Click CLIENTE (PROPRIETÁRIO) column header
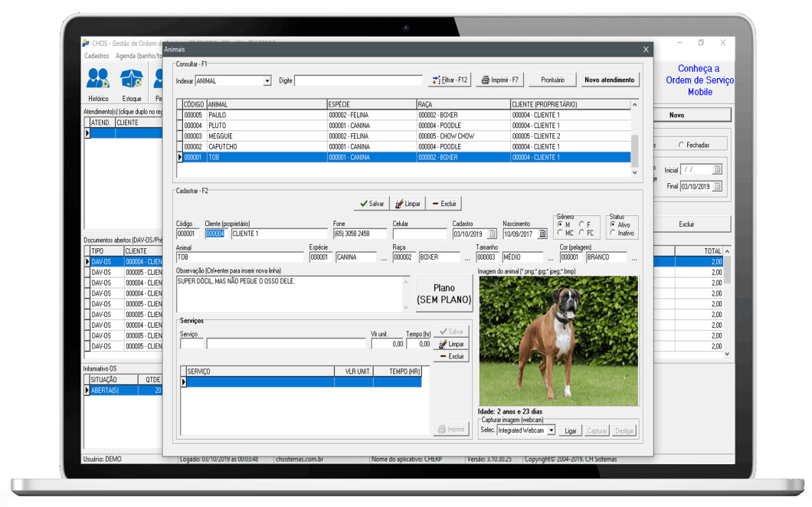This screenshot has width=812, height=507. [570, 104]
